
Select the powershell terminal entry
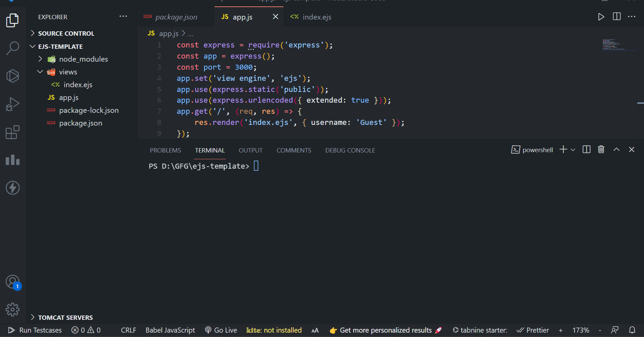[532, 150]
